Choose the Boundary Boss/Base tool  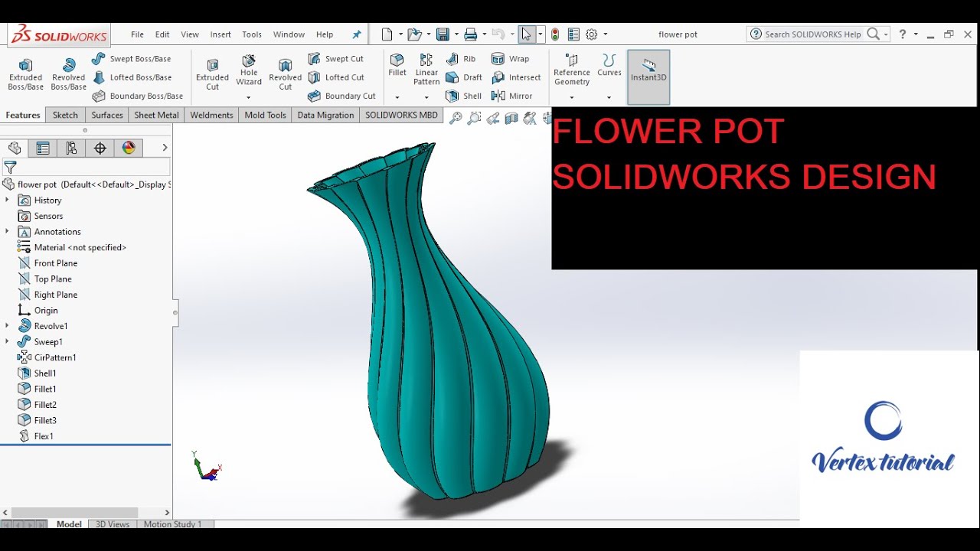pos(138,96)
